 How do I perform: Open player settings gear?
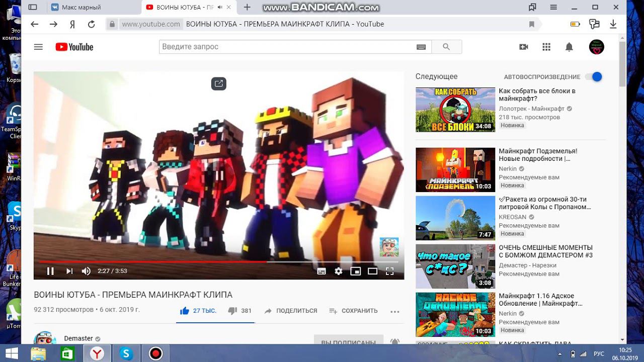tap(339, 271)
